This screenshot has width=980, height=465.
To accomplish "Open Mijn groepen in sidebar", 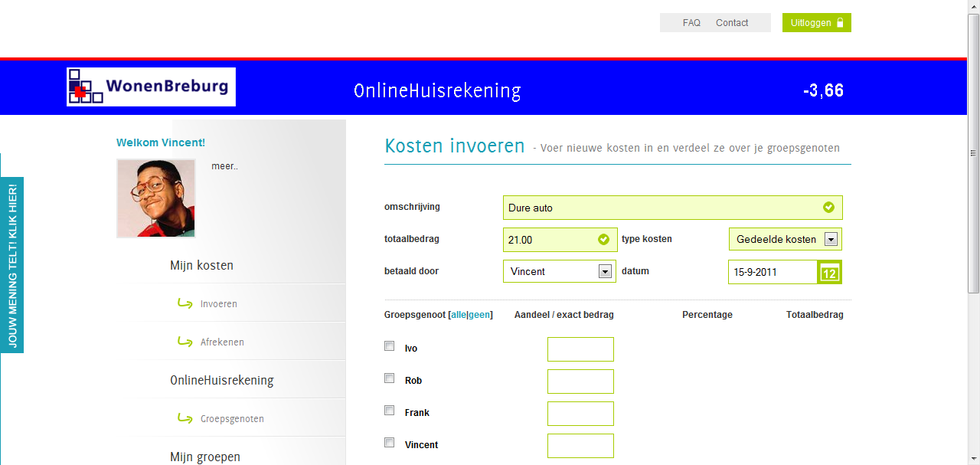I will click(x=205, y=457).
